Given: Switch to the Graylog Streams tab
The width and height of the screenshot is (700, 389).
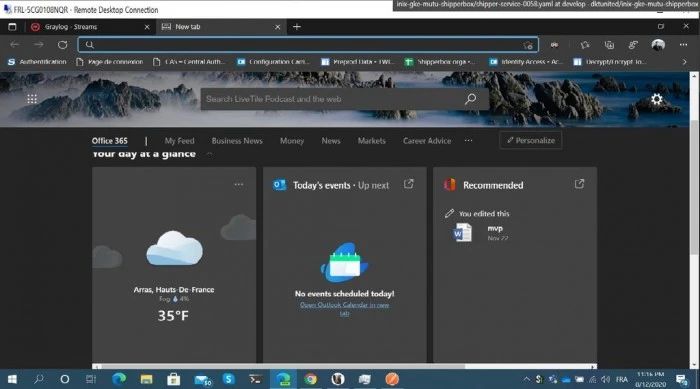Looking at the screenshot, I should pyautogui.click(x=89, y=27).
